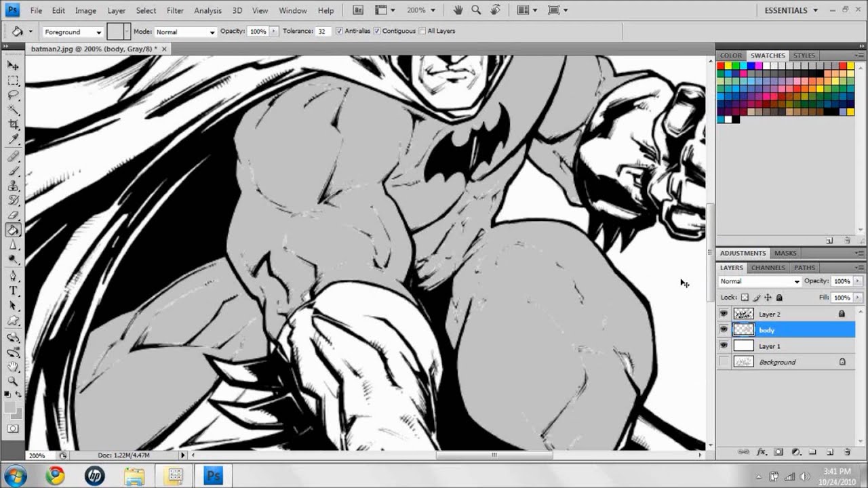The image size is (868, 488).
Task: Delete layer using the trash icon
Action: pos(846,452)
